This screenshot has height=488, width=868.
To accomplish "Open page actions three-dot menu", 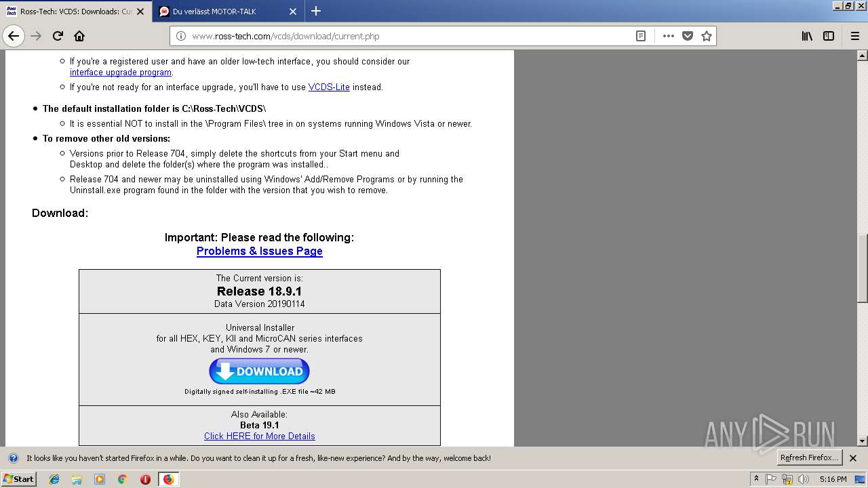I will tap(669, 36).
